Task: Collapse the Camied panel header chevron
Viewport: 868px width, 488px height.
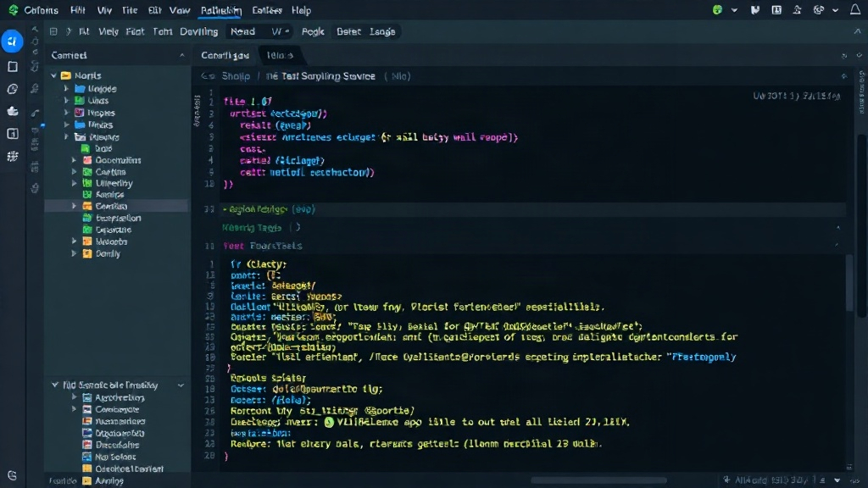Action: click(181, 55)
